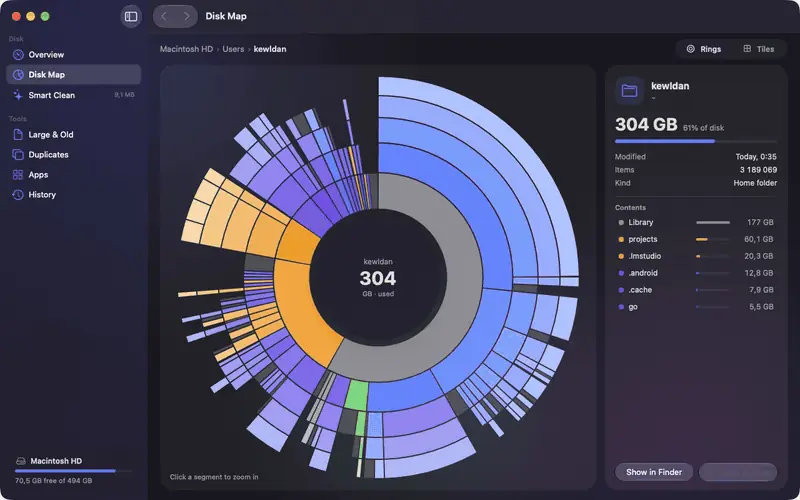Click the 3 189 069 items value
The width and height of the screenshot is (800, 500).
coord(758,170)
